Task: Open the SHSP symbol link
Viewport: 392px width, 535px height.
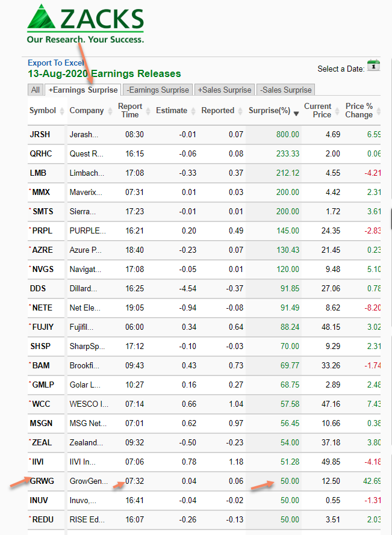Action: click(40, 346)
